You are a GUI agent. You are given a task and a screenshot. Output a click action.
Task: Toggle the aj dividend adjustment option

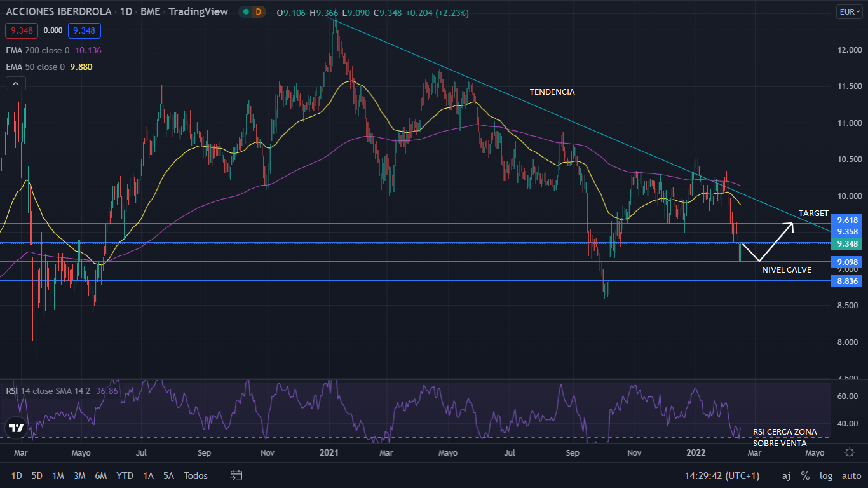[786, 475]
